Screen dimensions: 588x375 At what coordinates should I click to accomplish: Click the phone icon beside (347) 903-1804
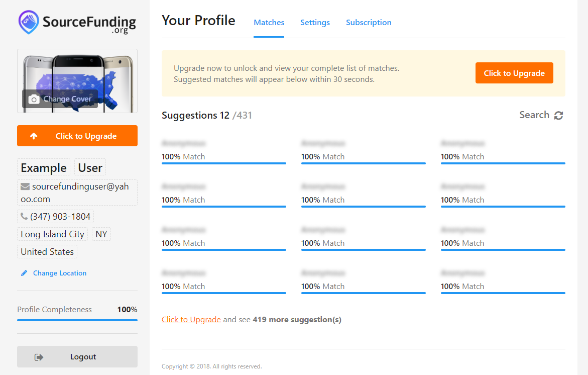(x=24, y=216)
